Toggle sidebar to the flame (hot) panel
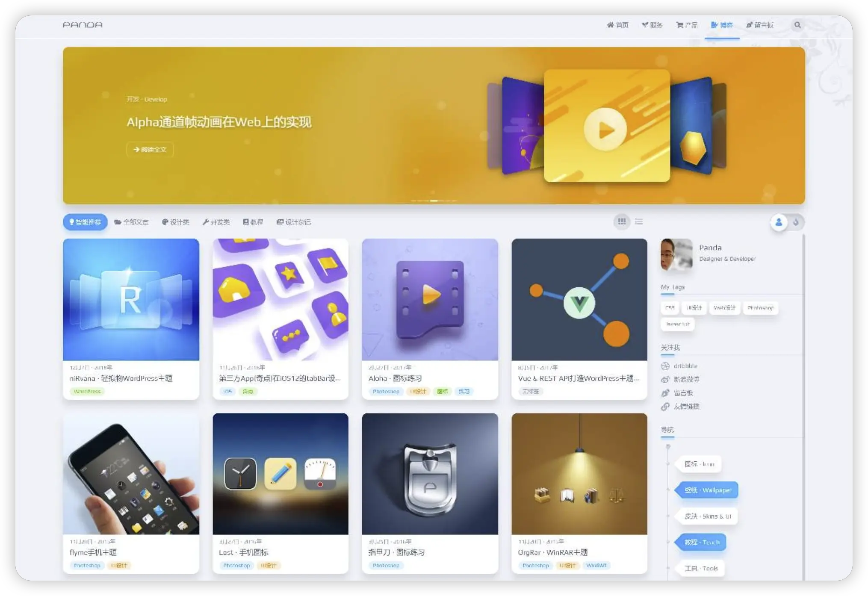The height and width of the screenshot is (596, 868). pyautogui.click(x=796, y=222)
